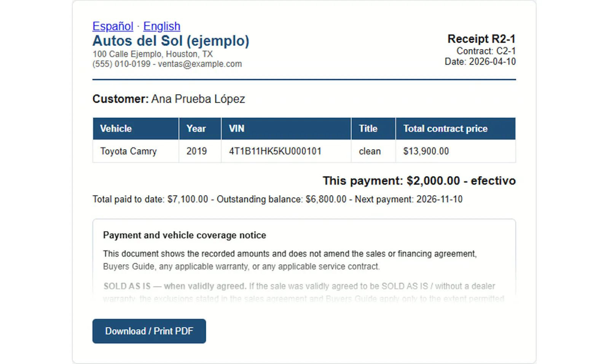Viewport: 609px width, 364px height.
Task: Click the Year column header
Action: click(200, 129)
